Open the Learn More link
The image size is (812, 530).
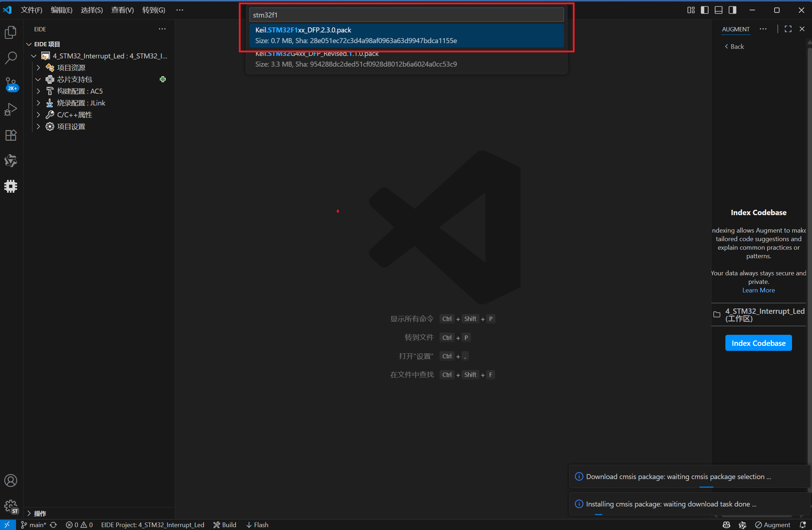pos(758,290)
